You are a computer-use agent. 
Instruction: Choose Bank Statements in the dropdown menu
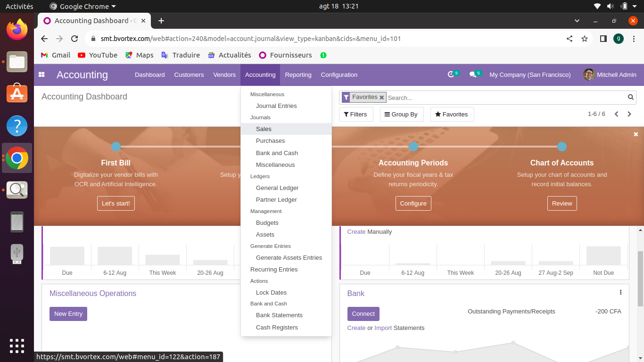coord(279,315)
